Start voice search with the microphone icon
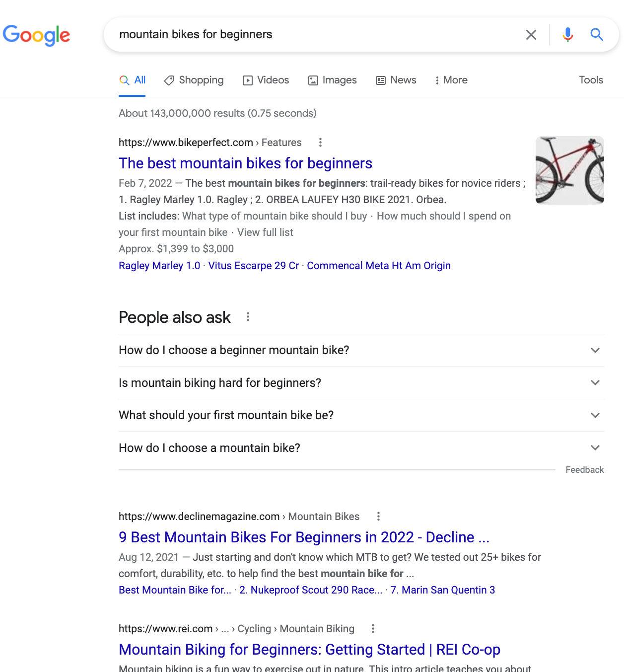The image size is (624, 672). 568,35
